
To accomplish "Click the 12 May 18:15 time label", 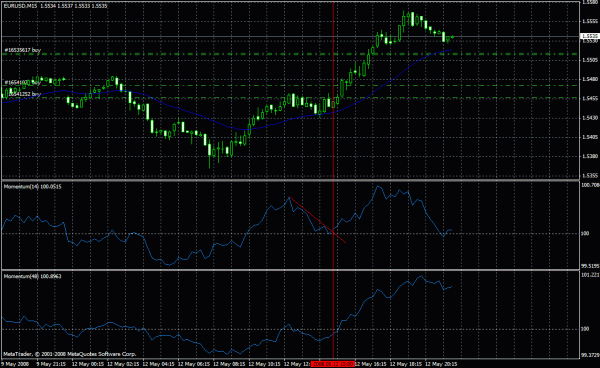I will (x=406, y=364).
